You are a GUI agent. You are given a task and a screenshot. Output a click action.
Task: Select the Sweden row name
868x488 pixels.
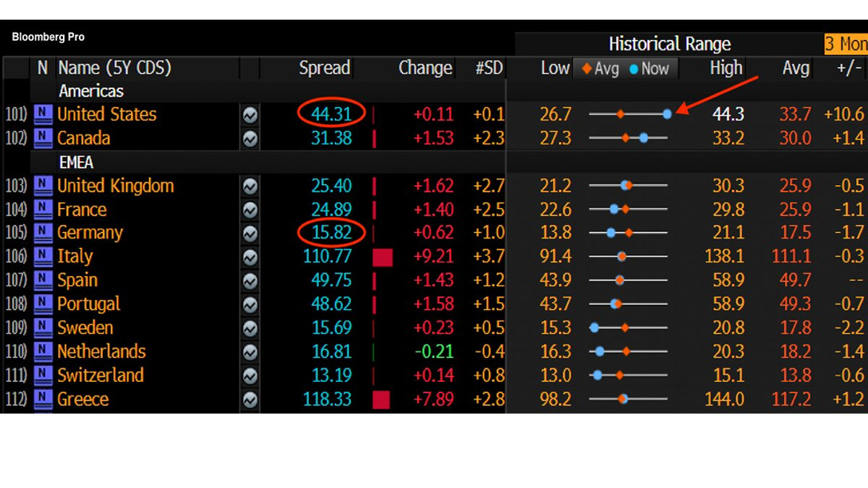pyautogui.click(x=85, y=328)
